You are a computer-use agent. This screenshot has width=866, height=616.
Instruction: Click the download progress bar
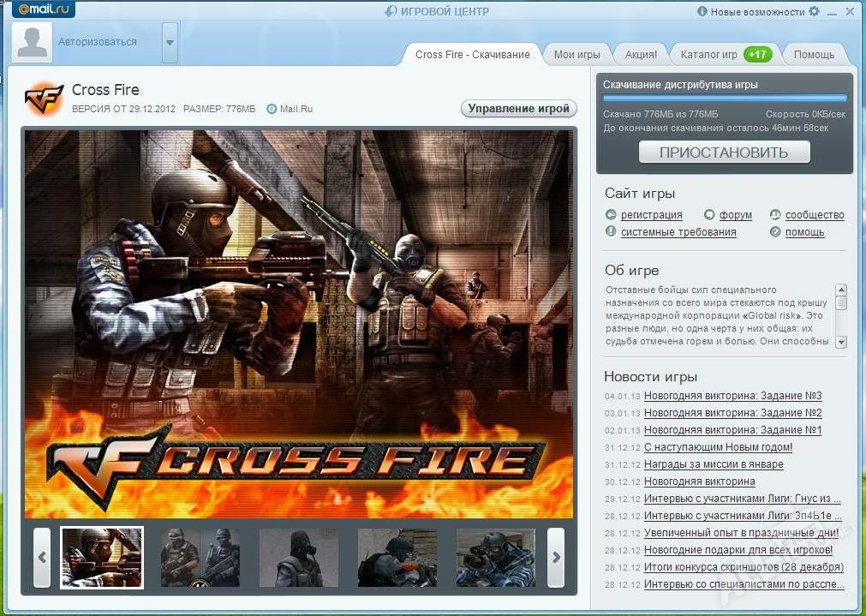[725, 99]
